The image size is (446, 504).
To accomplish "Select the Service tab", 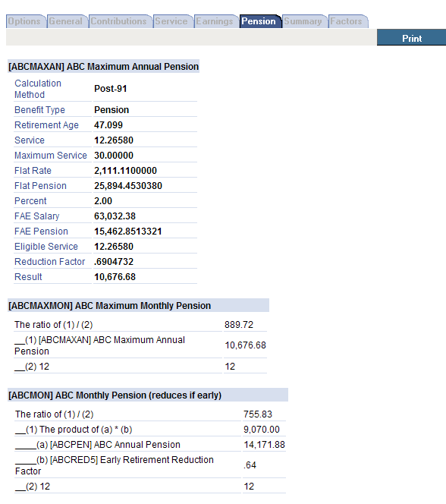I will [x=173, y=21].
